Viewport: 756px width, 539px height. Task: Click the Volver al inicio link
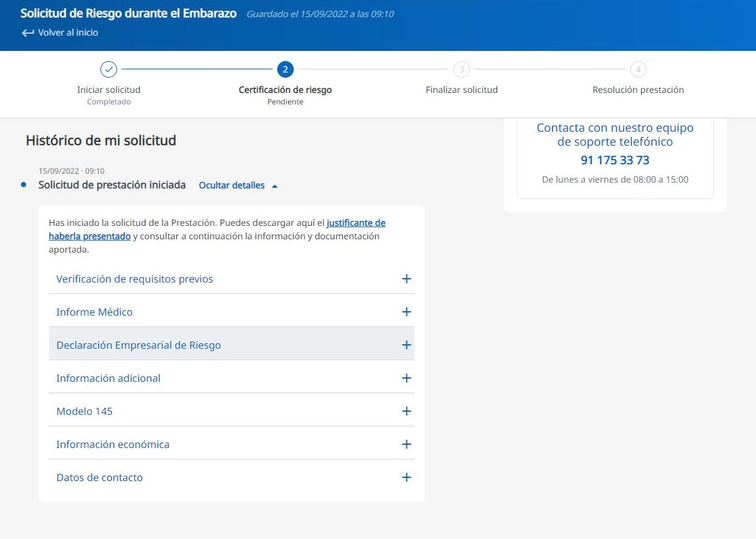coord(67,32)
